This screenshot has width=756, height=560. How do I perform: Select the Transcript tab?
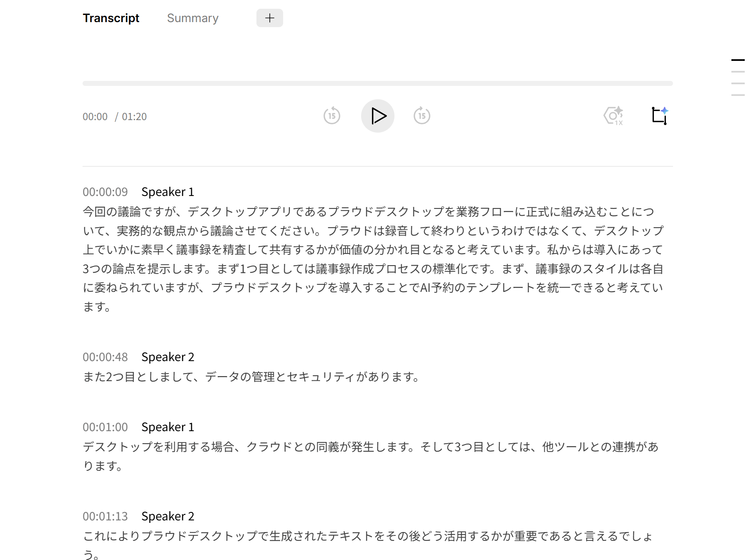click(111, 18)
